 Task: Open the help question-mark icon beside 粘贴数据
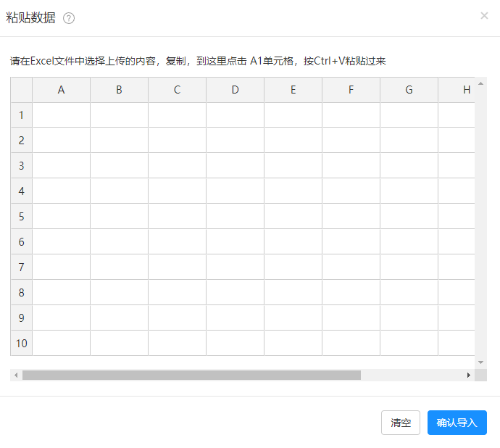click(69, 18)
